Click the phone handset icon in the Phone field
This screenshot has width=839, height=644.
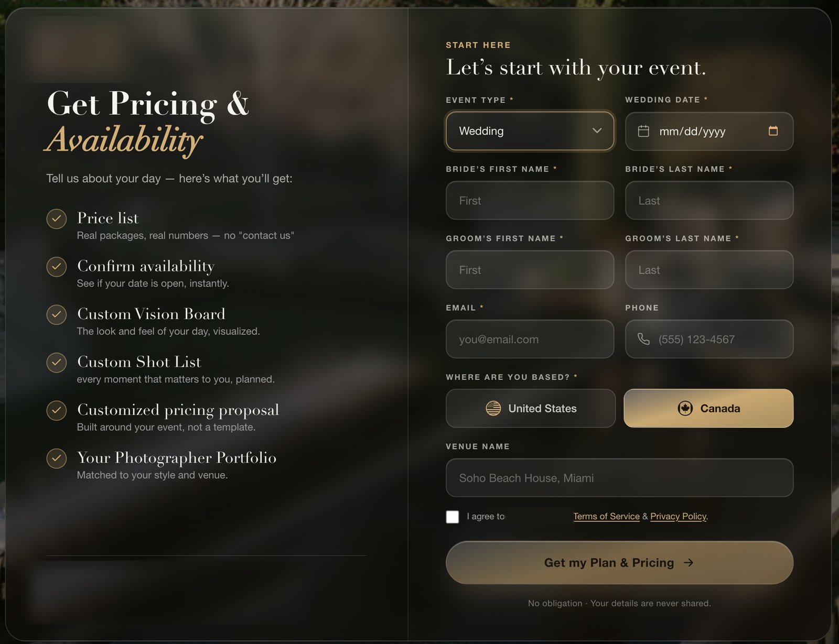pos(643,339)
